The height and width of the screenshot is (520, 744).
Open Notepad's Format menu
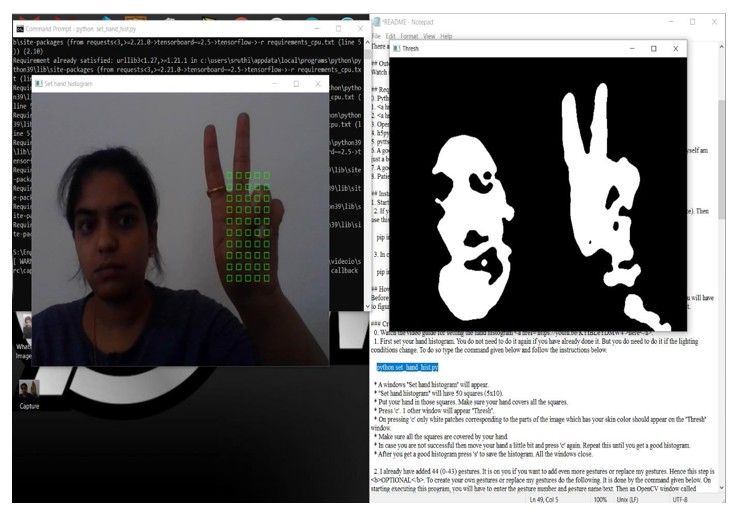[x=409, y=36]
